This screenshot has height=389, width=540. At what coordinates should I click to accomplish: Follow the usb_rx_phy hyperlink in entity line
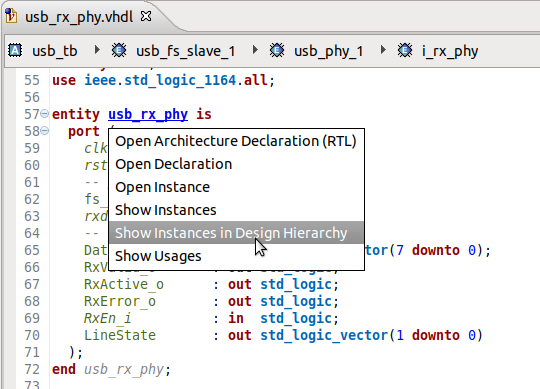tap(148, 114)
